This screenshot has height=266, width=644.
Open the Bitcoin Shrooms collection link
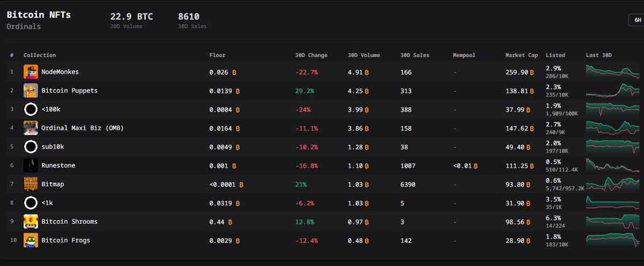click(69, 221)
